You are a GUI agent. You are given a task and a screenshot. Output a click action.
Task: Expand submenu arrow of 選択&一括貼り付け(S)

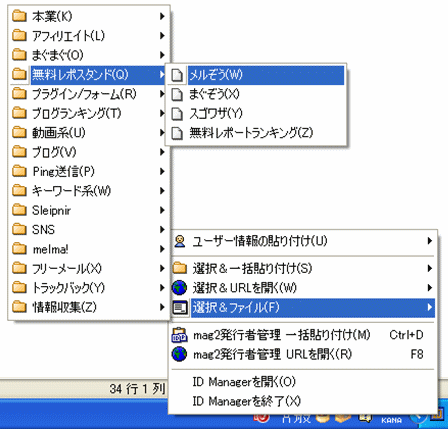click(x=430, y=268)
